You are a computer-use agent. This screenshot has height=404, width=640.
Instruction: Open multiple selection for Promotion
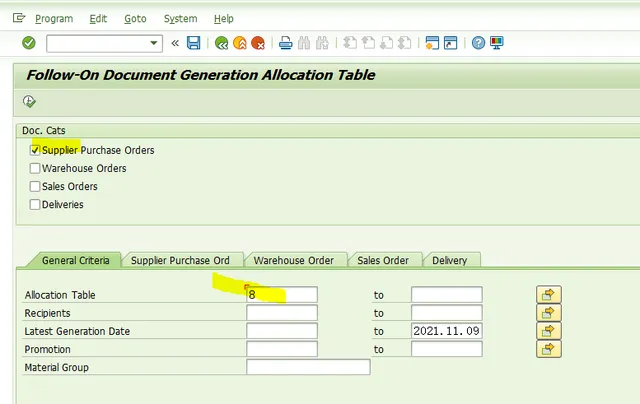point(549,349)
